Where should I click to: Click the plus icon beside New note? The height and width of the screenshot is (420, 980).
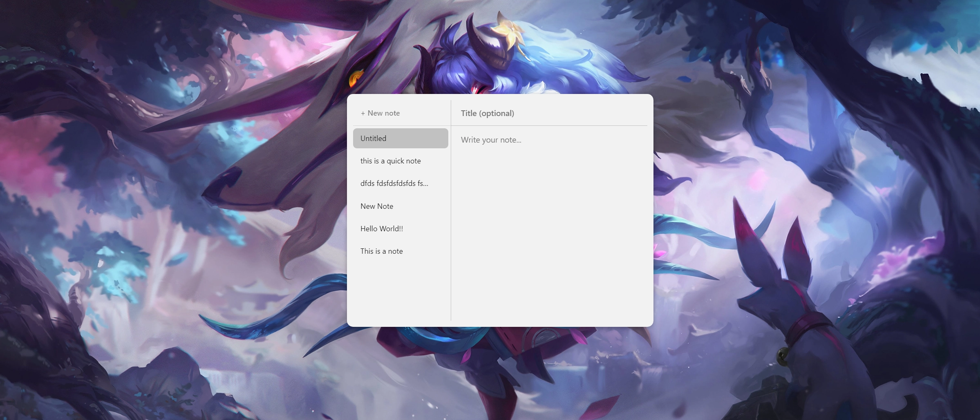point(362,114)
